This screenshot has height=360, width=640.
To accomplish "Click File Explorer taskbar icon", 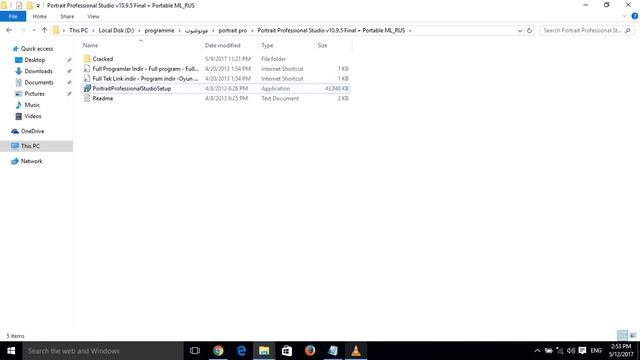I will [264, 351].
